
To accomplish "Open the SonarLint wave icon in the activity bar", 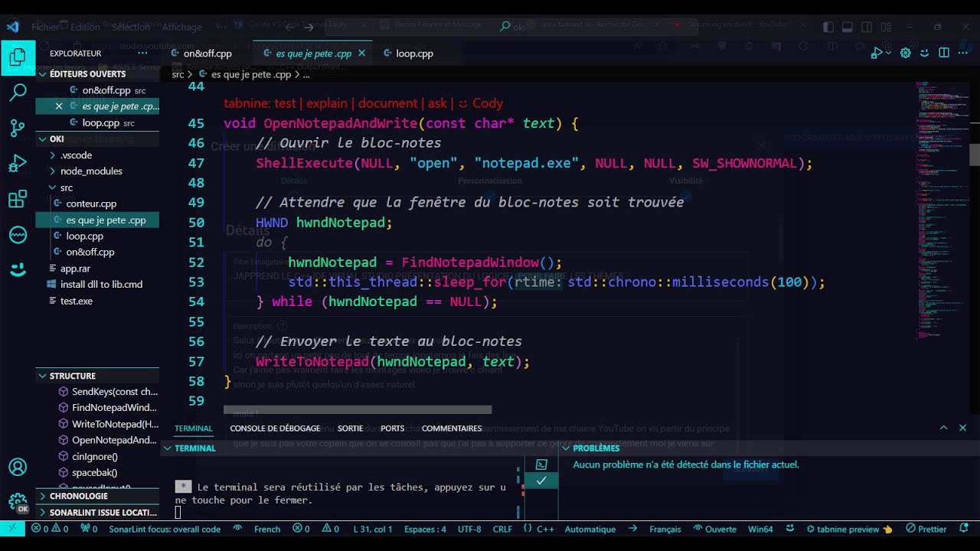I will 18,235.
